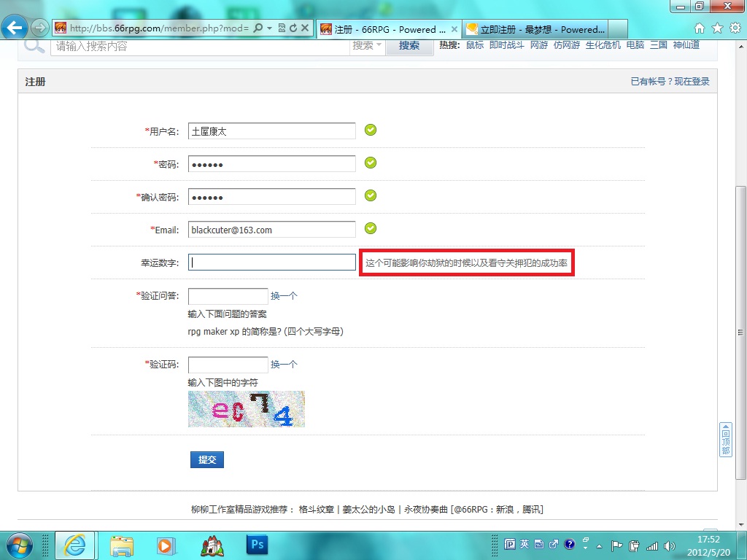
Task: Open Windows Media Player taskbar icon
Action: click(166, 545)
